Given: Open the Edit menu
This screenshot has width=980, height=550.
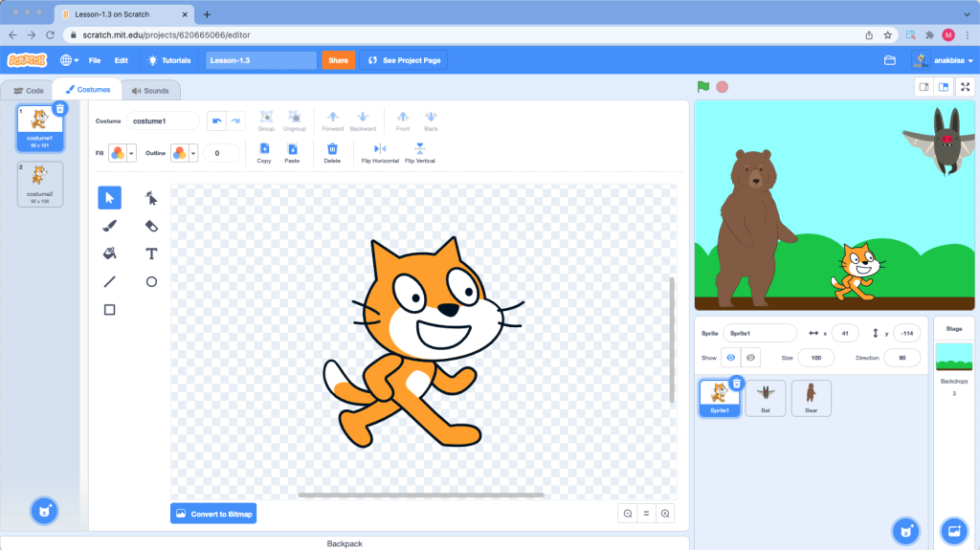Looking at the screenshot, I should click(122, 60).
